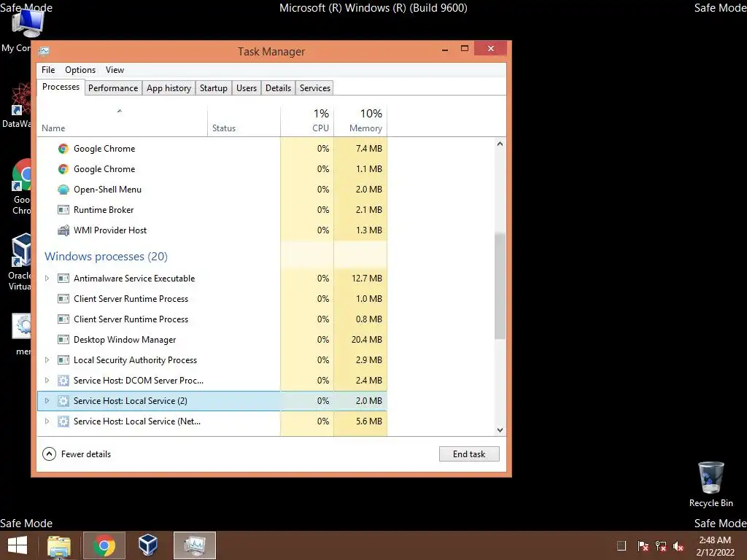Switch to the Startup tab
Viewport: 747px width, 560px height.
(214, 88)
